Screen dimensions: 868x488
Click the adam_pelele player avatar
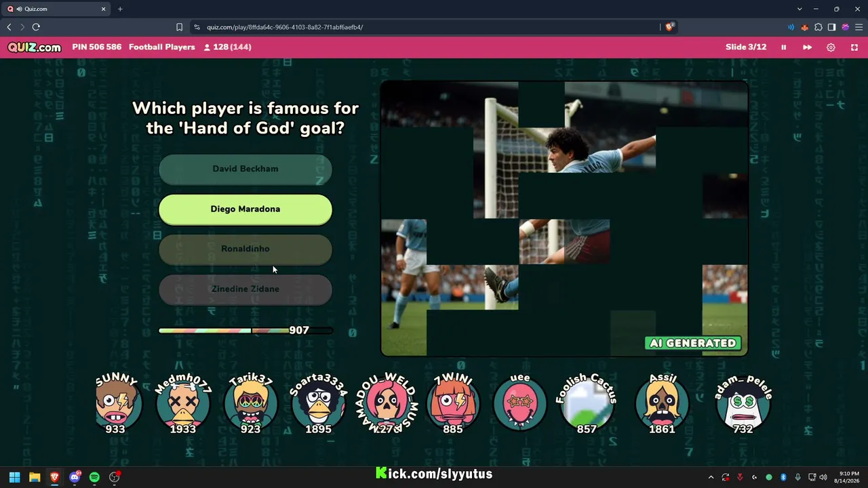coord(743,403)
